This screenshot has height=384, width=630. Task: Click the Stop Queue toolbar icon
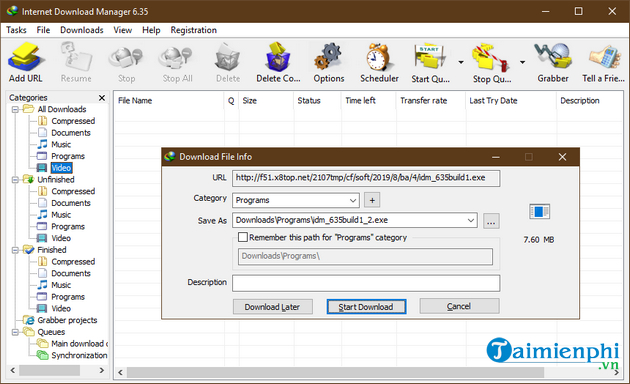[492, 62]
